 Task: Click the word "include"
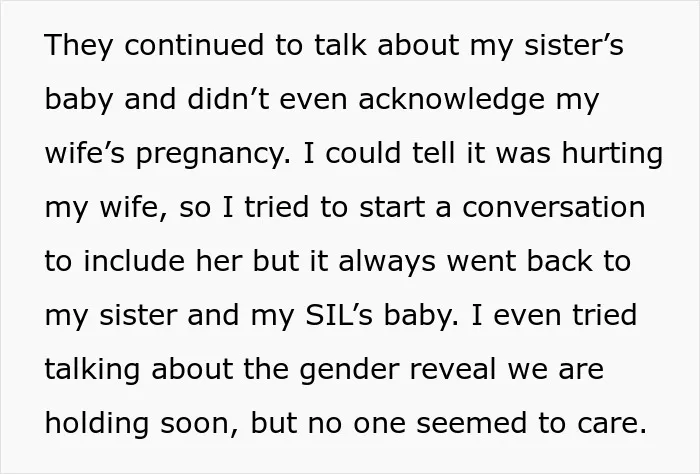(134, 261)
